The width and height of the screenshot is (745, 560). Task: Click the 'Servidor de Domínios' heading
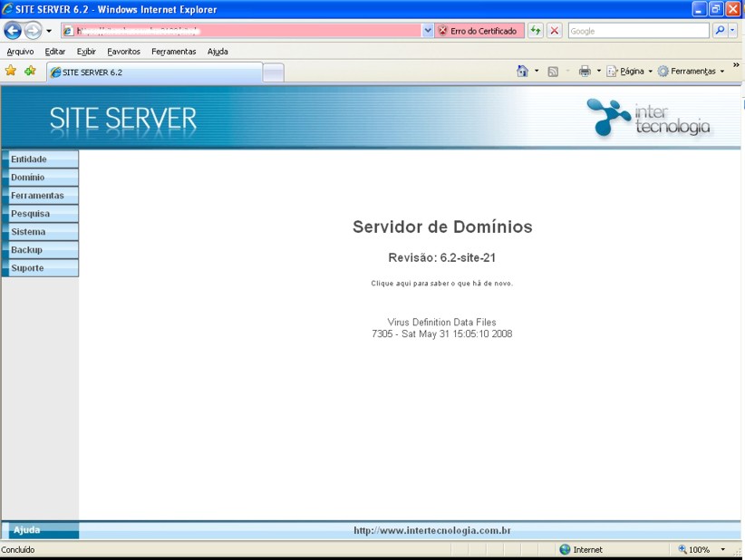click(442, 227)
